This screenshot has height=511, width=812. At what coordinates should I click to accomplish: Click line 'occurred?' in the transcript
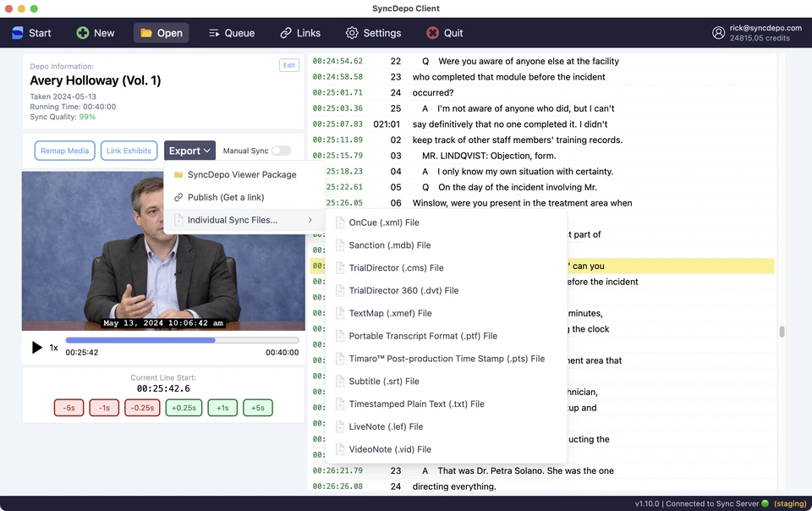[x=433, y=93]
